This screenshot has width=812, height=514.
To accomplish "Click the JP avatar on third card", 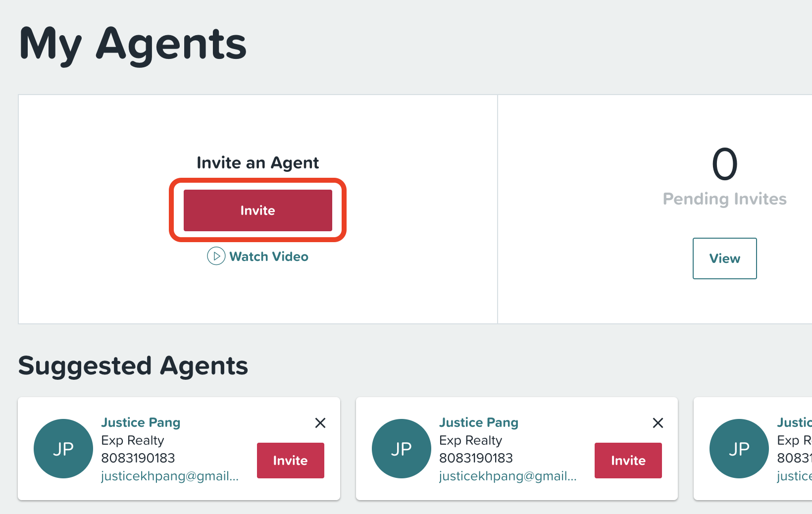I will pos(739,449).
